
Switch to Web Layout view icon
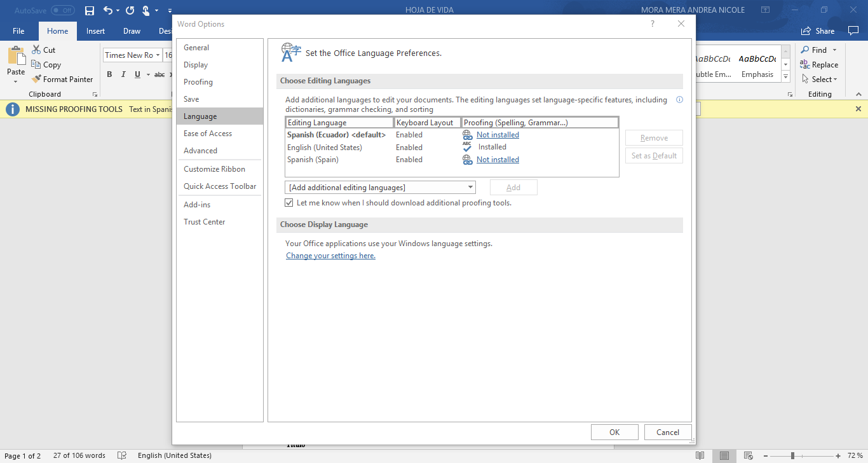(748, 455)
